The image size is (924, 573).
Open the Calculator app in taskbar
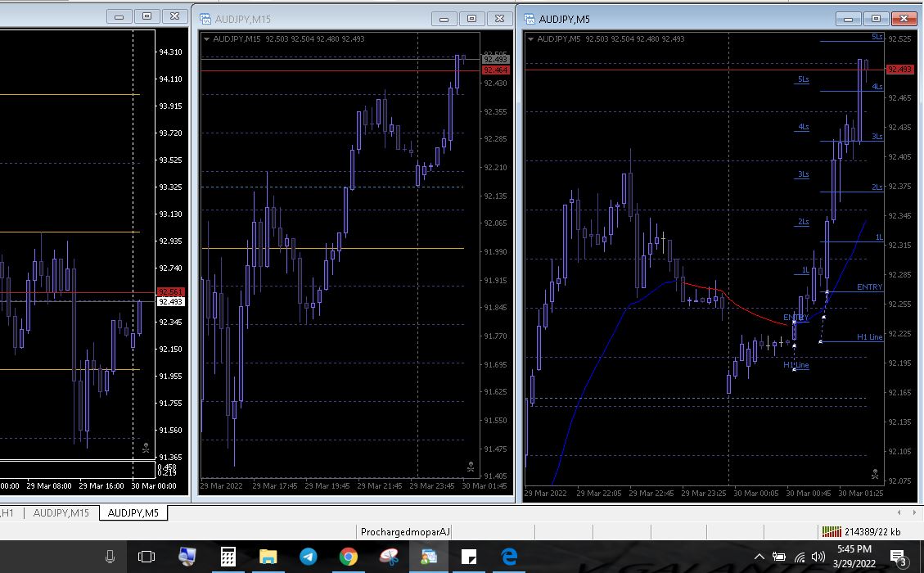(x=228, y=557)
